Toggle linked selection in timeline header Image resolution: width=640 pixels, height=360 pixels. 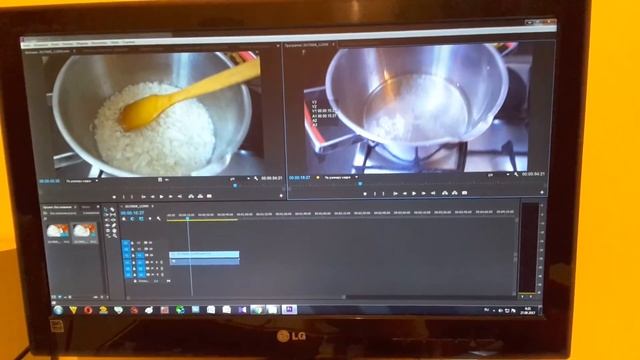pos(141,219)
